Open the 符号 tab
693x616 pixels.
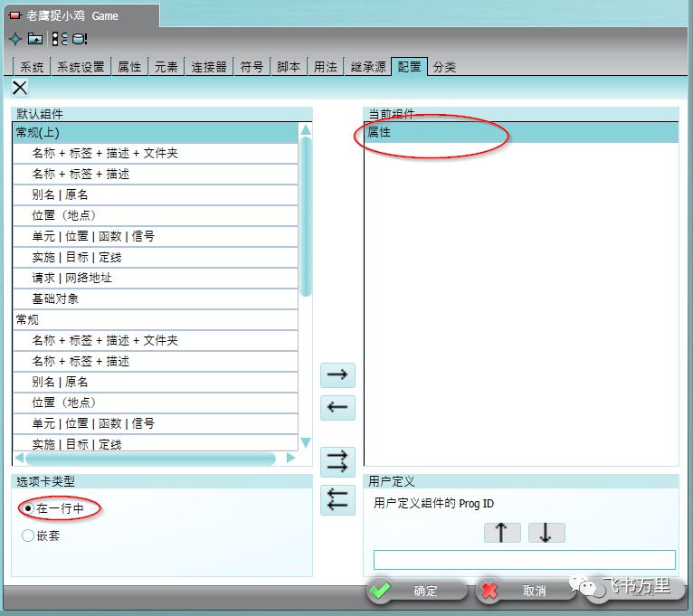coord(252,67)
